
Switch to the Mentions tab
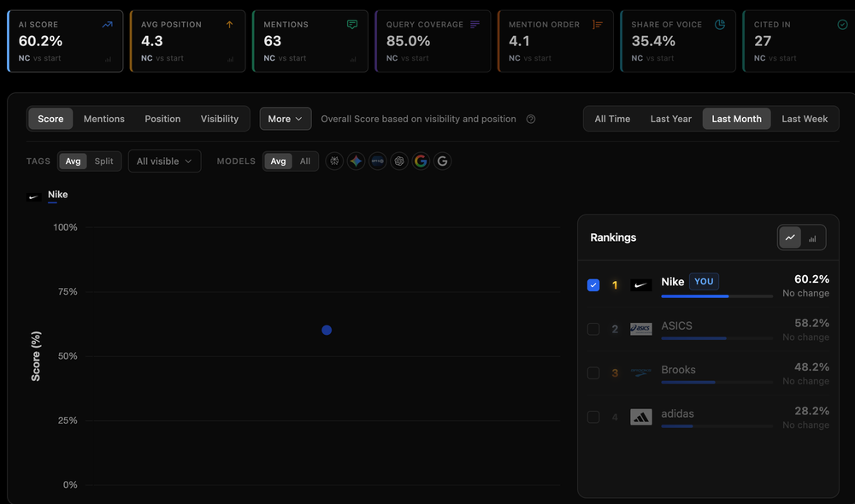103,119
